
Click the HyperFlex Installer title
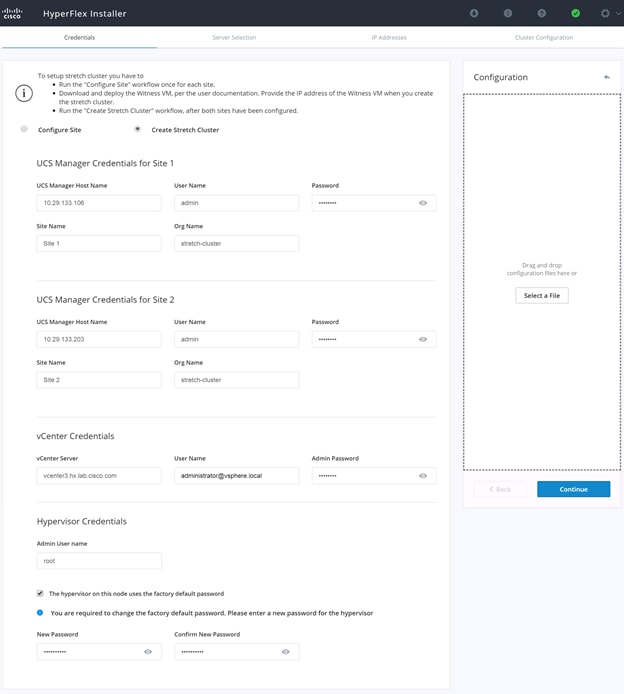click(x=85, y=14)
